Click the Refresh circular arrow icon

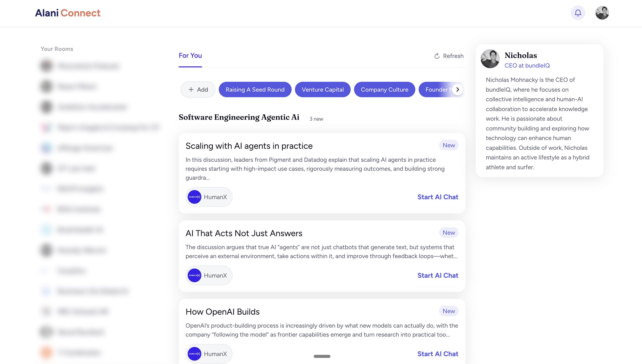click(437, 56)
